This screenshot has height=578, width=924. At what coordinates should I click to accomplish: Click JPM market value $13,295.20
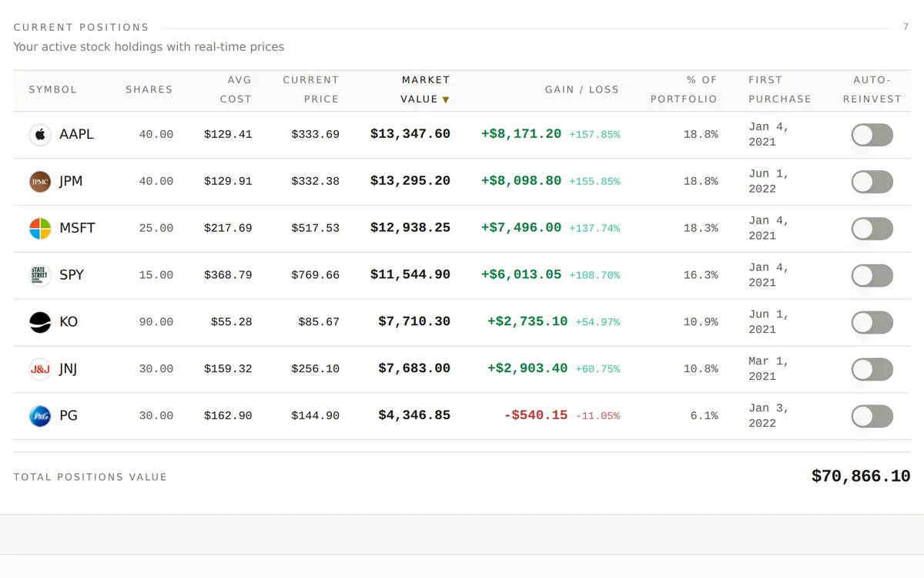click(410, 181)
